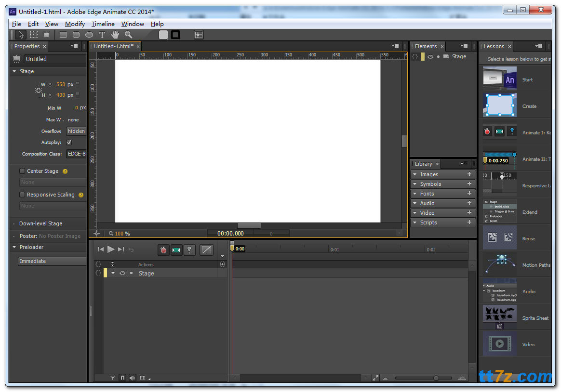Click the timeline filter funnel icon
The height and width of the screenshot is (392, 561).
click(x=113, y=378)
